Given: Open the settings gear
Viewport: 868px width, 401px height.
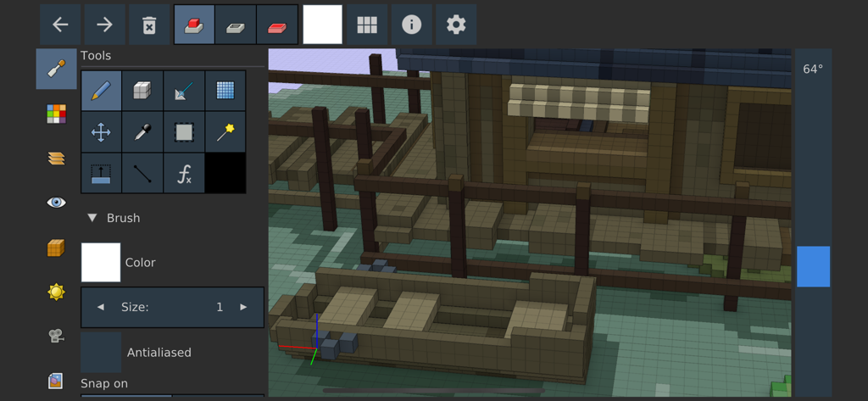Looking at the screenshot, I should point(455,25).
